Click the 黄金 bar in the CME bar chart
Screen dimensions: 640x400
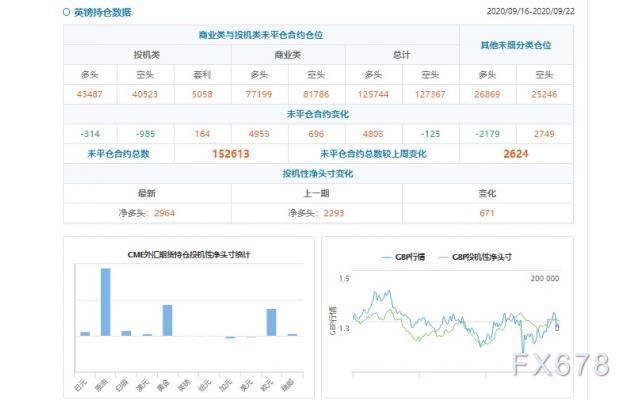click(x=167, y=320)
